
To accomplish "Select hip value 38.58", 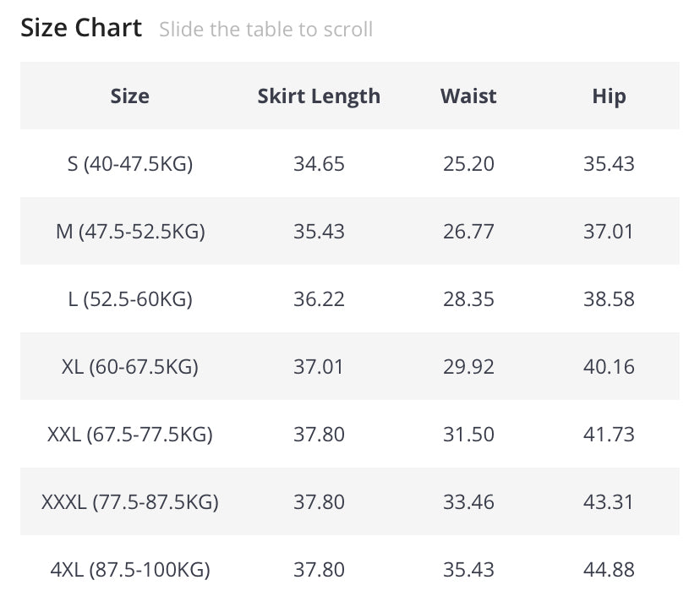I will [x=609, y=298].
